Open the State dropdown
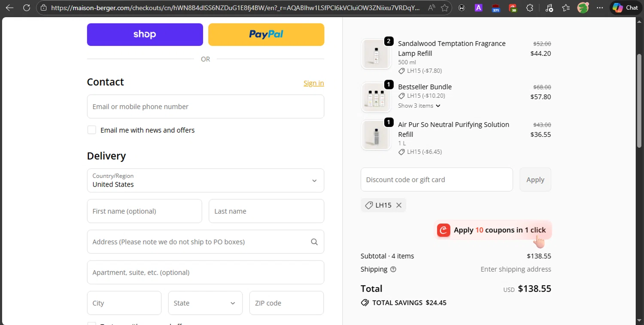This screenshot has width=644, height=325. pos(205,303)
